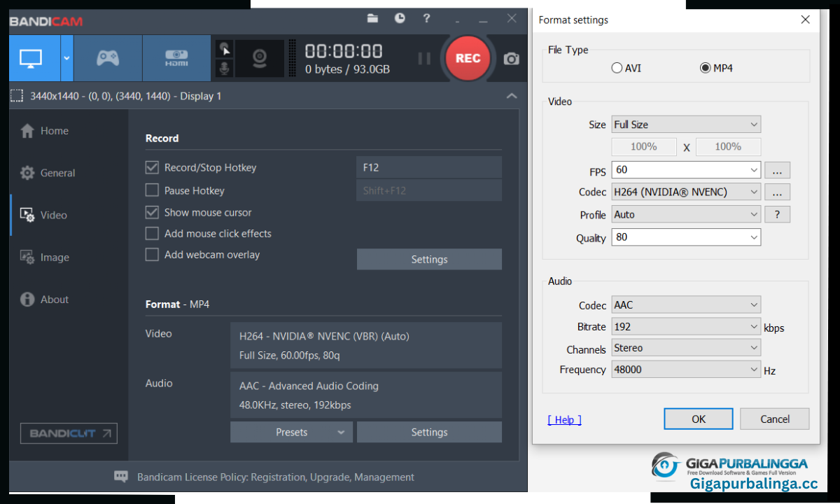Open the audio Codec AAC dropdown
The image size is (840, 504).
pos(686,305)
